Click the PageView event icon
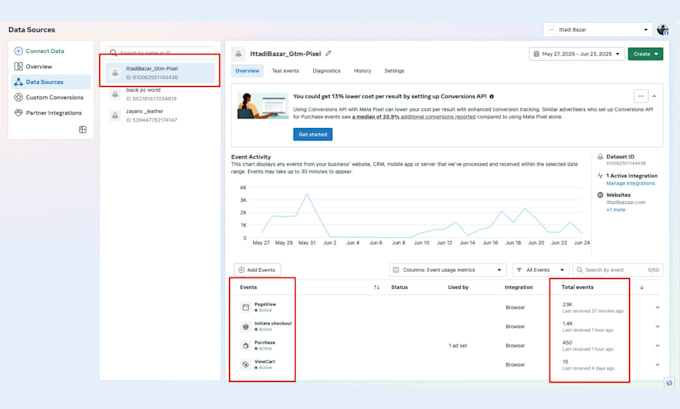Viewport: 680px width, 409px height. click(245, 307)
